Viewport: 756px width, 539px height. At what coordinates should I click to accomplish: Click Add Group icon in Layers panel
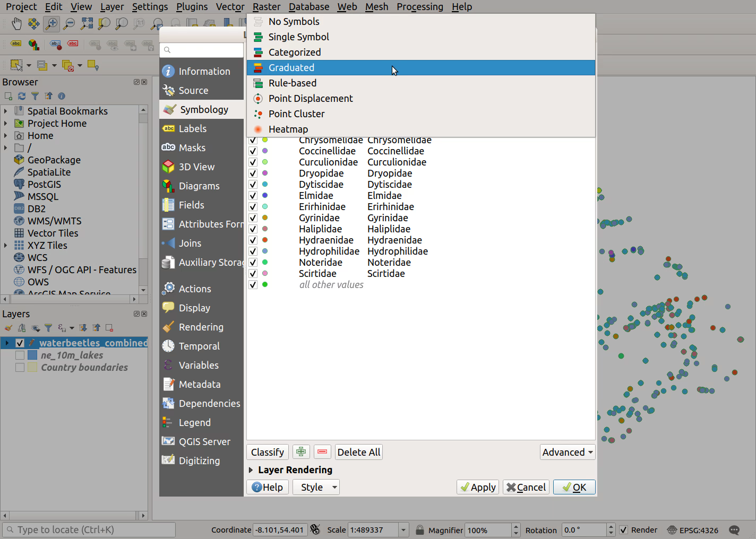point(22,328)
